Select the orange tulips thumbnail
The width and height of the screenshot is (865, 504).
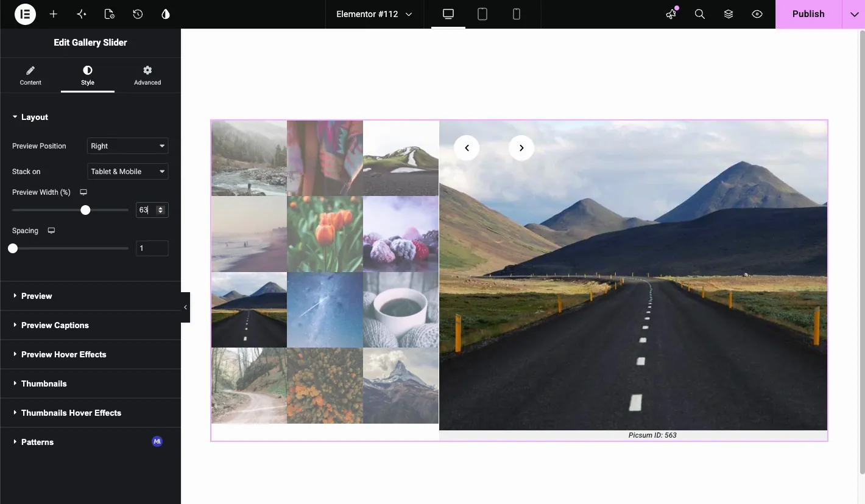click(x=325, y=234)
